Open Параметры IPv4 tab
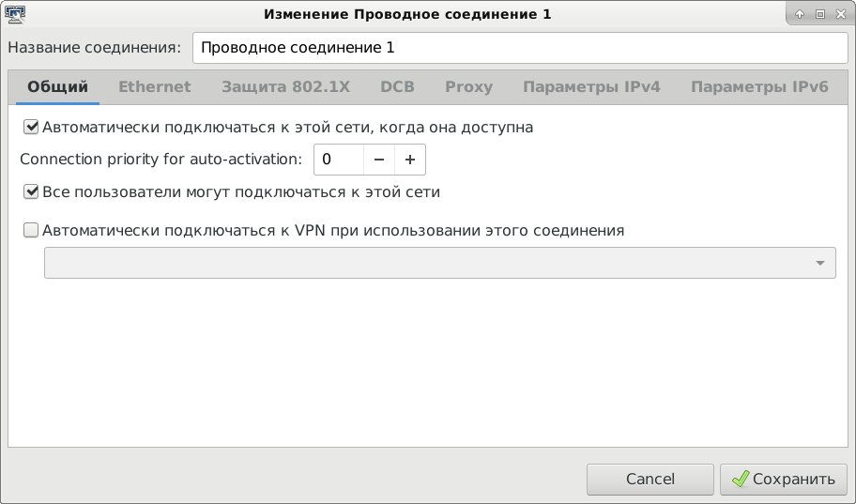 [591, 87]
